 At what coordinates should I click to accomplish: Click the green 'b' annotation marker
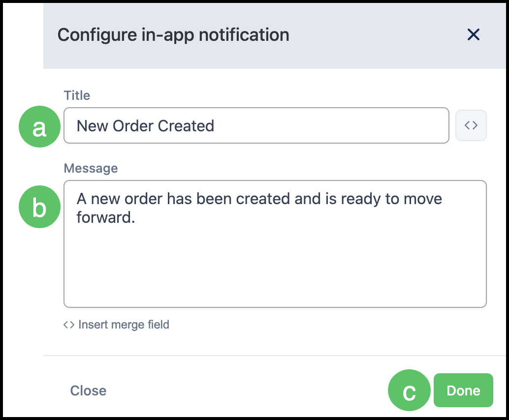[39, 207]
